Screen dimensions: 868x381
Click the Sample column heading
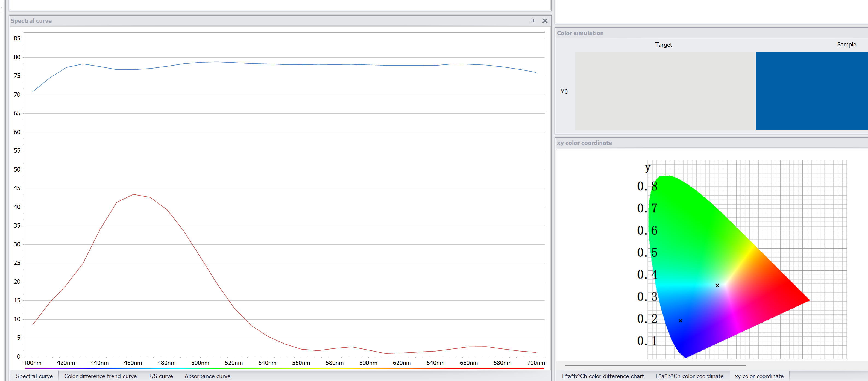846,45
